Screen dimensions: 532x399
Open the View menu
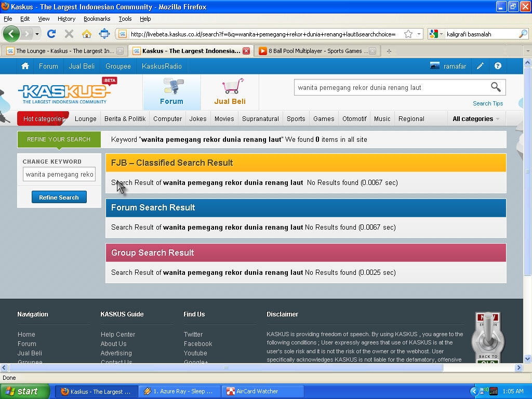[x=44, y=19]
